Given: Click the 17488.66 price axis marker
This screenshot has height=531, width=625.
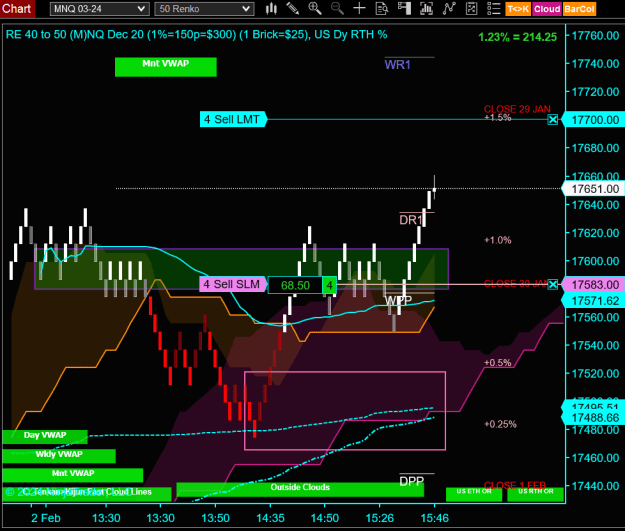Looking at the screenshot, I should [x=594, y=418].
